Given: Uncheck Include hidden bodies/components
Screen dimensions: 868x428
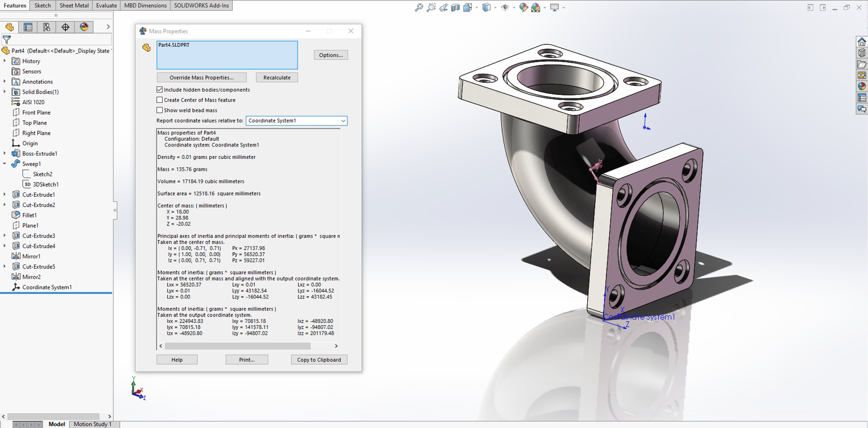Looking at the screenshot, I should point(159,90).
